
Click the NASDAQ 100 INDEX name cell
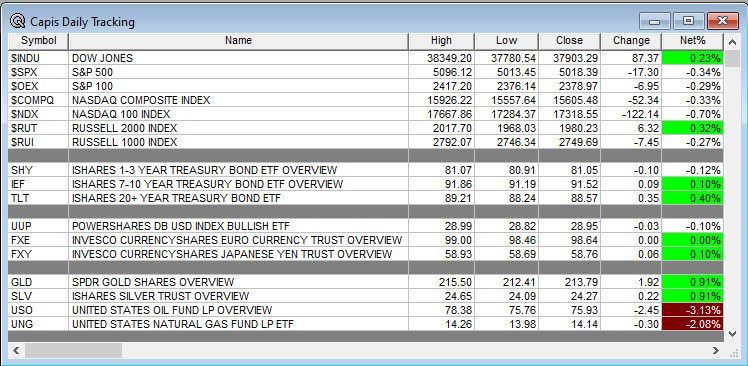pos(239,115)
